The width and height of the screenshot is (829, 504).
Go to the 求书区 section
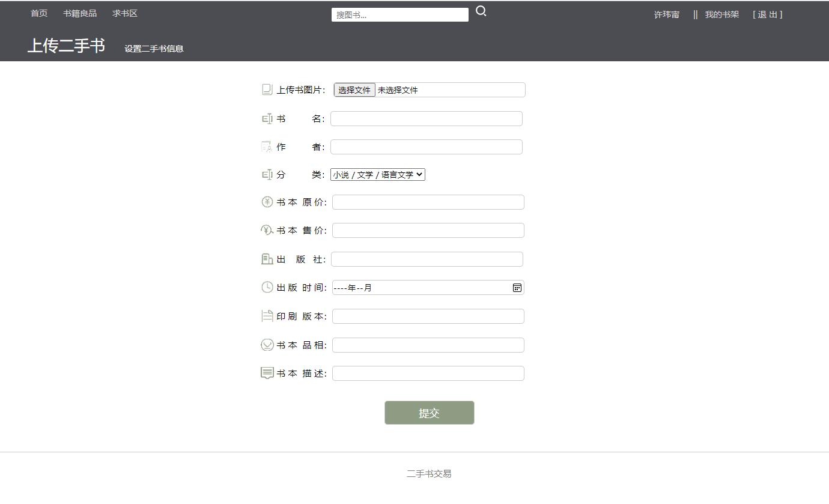124,13
